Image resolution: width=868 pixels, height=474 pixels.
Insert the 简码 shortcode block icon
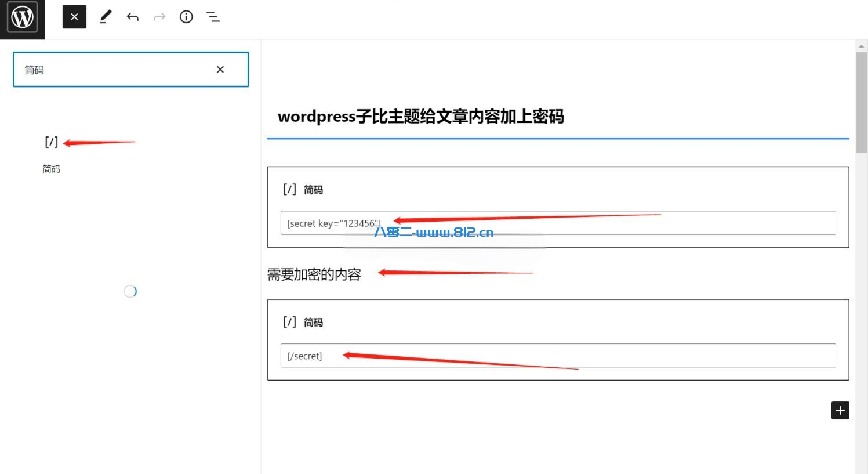(x=51, y=142)
